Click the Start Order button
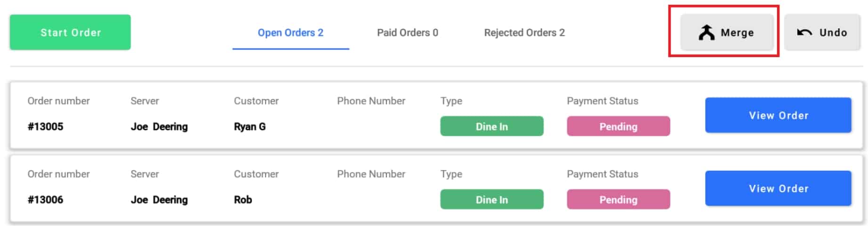868x226 pixels. pos(70,32)
